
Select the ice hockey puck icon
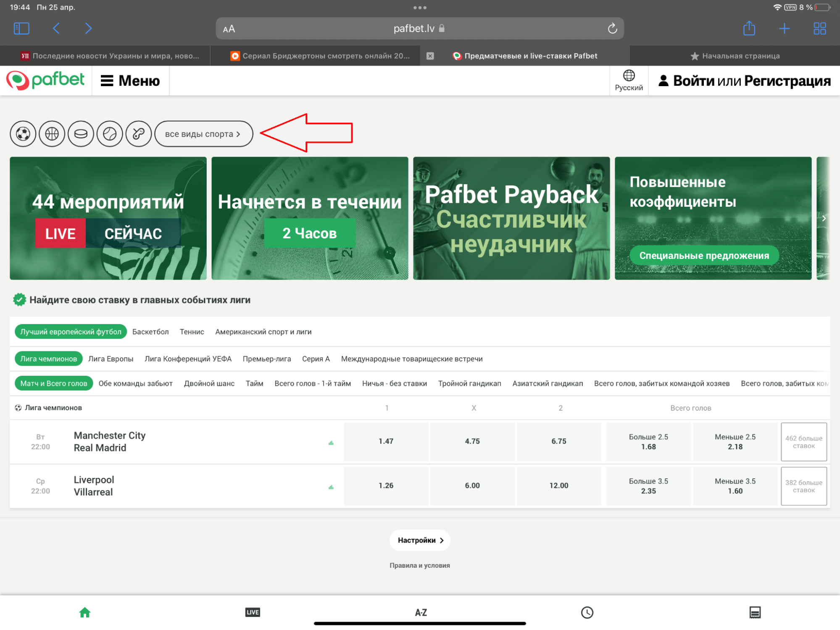81,134
